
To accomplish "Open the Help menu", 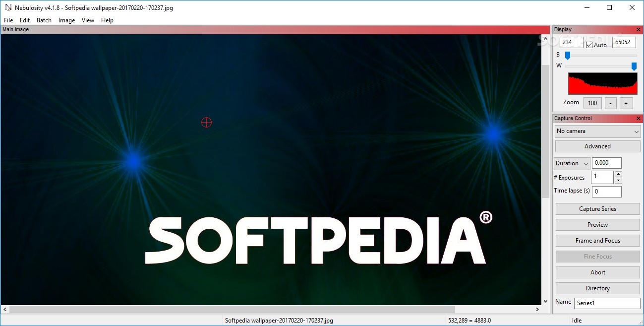I will click(107, 20).
